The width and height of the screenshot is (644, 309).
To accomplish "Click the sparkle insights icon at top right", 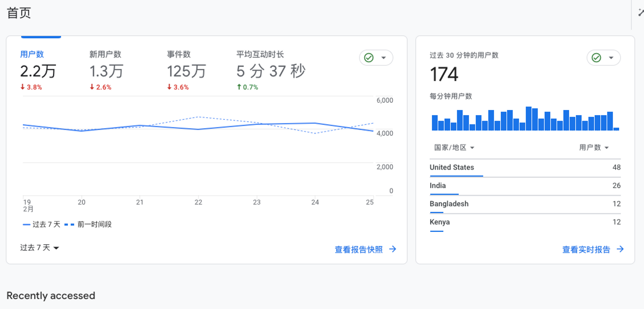I will point(641,13).
